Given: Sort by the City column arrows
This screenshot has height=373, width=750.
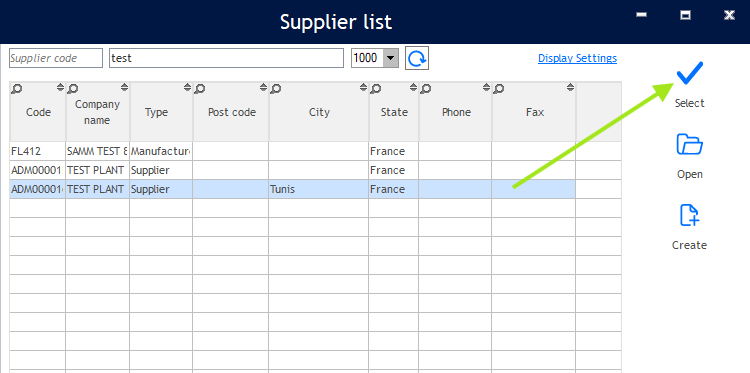Looking at the screenshot, I should coord(364,87).
